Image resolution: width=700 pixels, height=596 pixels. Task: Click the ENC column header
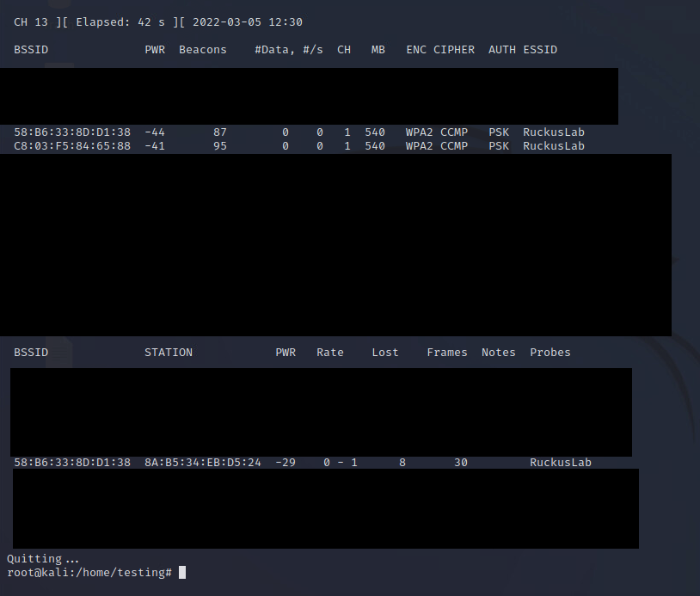(416, 50)
